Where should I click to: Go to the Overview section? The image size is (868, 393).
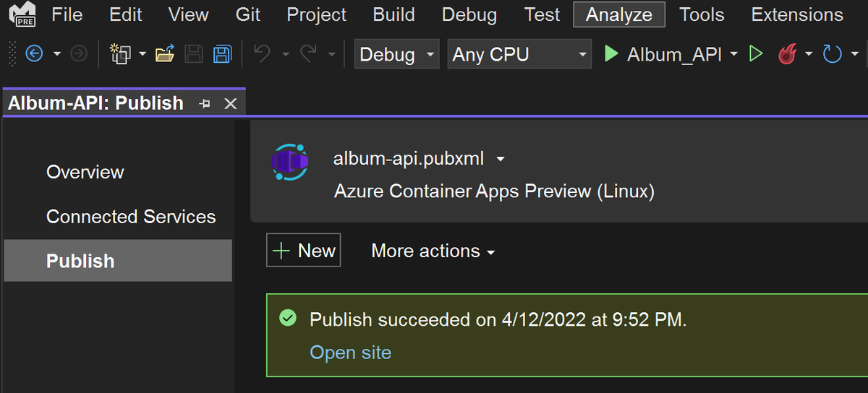pos(85,172)
